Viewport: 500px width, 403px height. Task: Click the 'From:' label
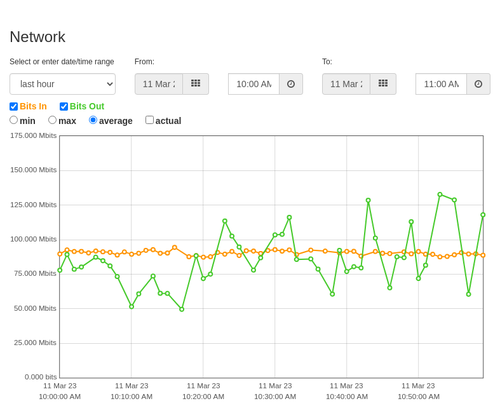pos(144,62)
